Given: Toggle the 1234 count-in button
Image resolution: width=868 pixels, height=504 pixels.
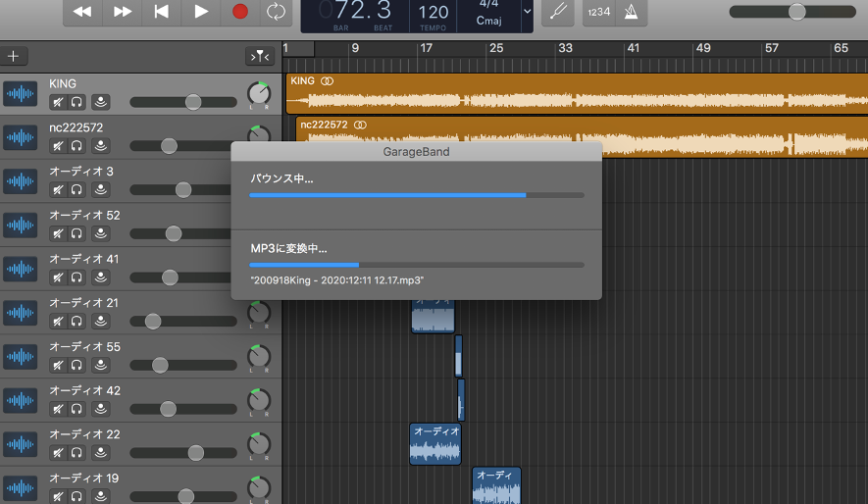Looking at the screenshot, I should coord(599,12).
